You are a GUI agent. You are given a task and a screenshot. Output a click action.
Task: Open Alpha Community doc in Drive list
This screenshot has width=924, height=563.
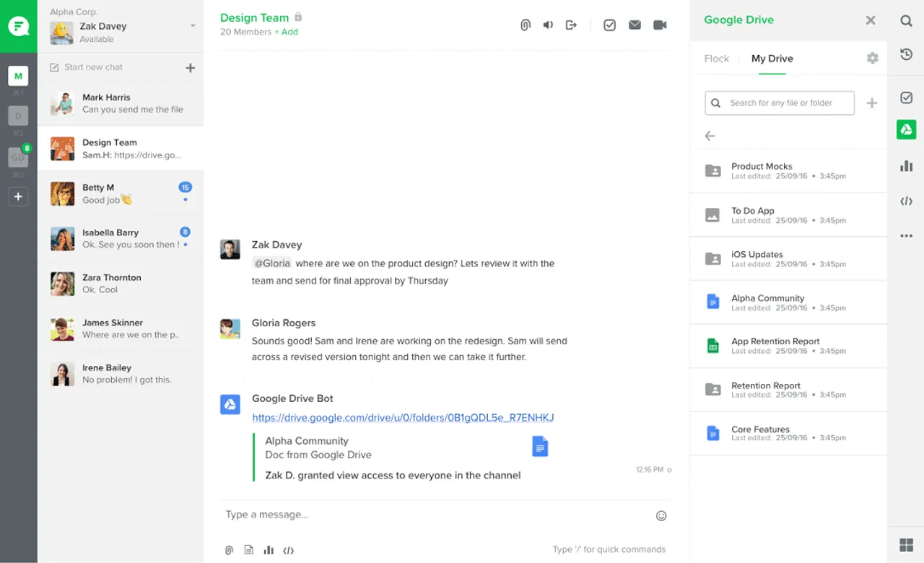click(x=788, y=302)
